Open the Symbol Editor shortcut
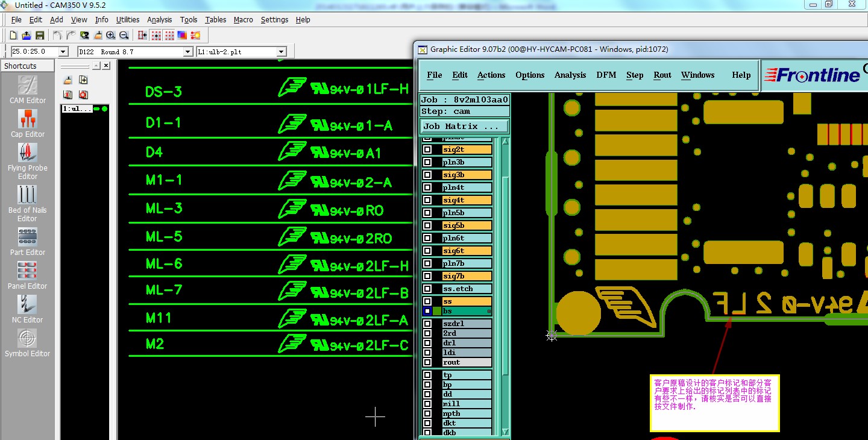Image resolution: width=868 pixels, height=440 pixels. click(27, 343)
